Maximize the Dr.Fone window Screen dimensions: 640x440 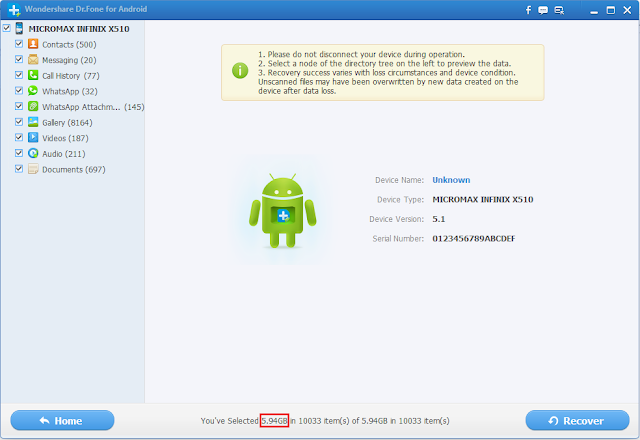point(611,10)
